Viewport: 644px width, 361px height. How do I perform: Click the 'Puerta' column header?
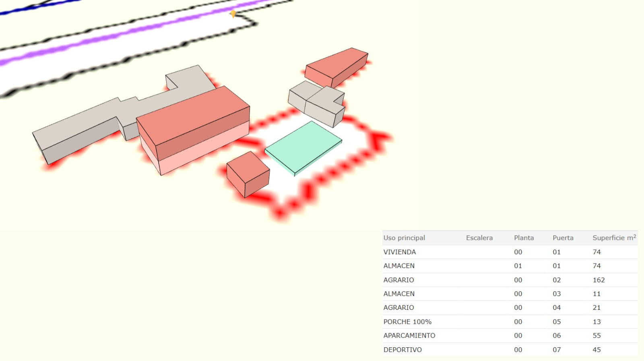(x=563, y=238)
